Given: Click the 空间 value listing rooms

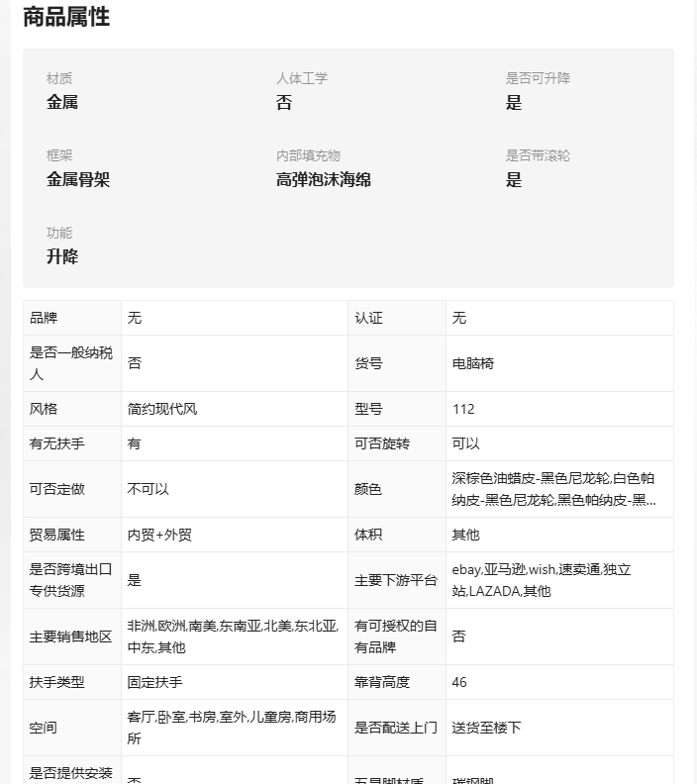Looking at the screenshot, I should point(231,728).
